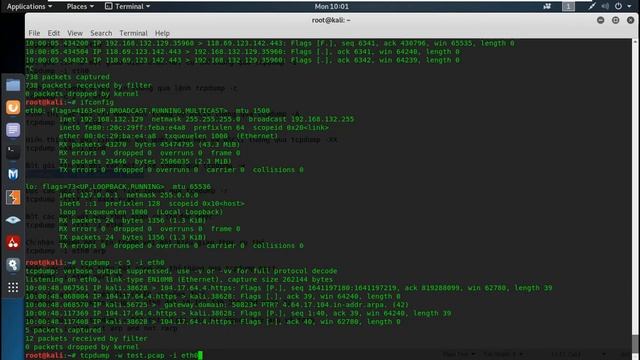Screen dimensions: 640x360
Task: Expand the Places menu in top bar
Action: (x=80, y=6)
